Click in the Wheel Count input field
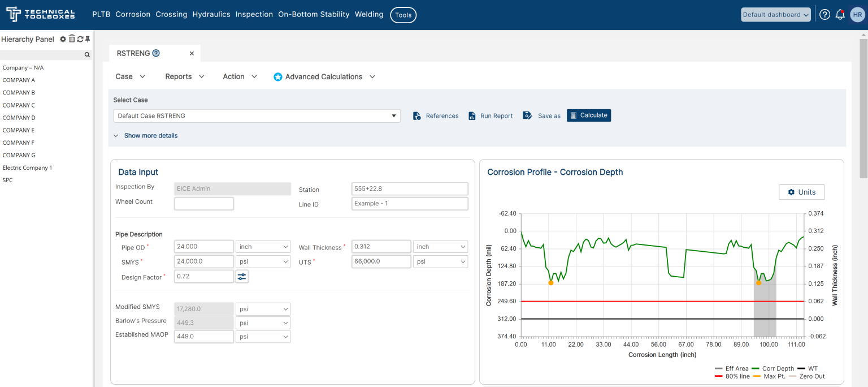 pos(204,203)
